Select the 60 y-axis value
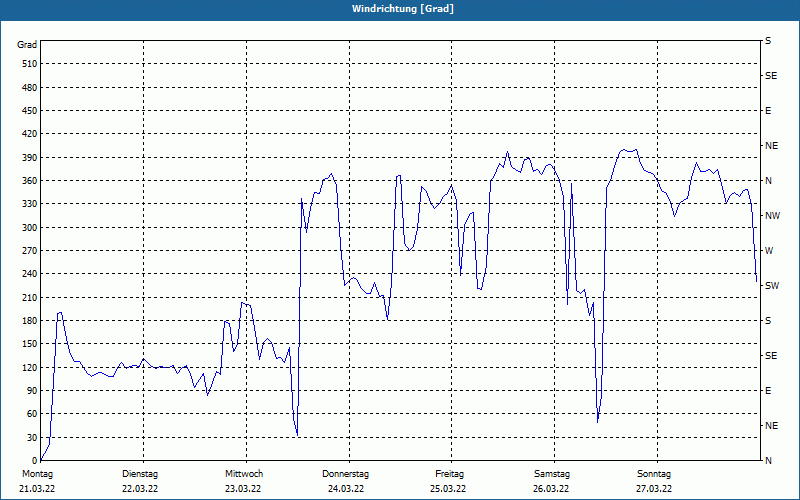The image size is (800, 500). click(x=31, y=413)
